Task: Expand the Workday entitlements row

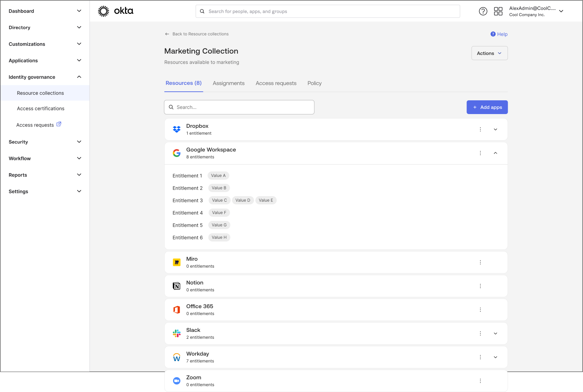Action: coord(495,357)
